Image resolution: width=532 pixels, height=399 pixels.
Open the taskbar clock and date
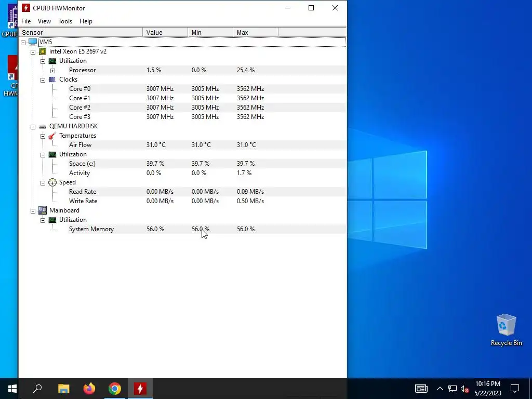click(x=487, y=389)
